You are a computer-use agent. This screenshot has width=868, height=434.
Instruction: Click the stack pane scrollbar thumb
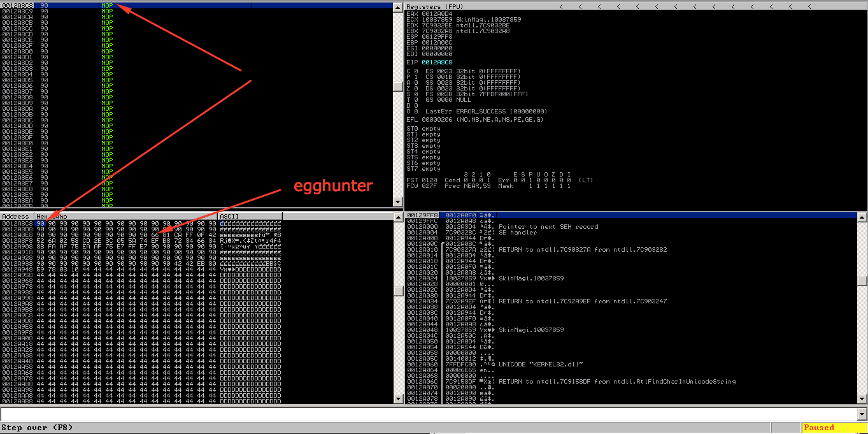click(x=862, y=281)
